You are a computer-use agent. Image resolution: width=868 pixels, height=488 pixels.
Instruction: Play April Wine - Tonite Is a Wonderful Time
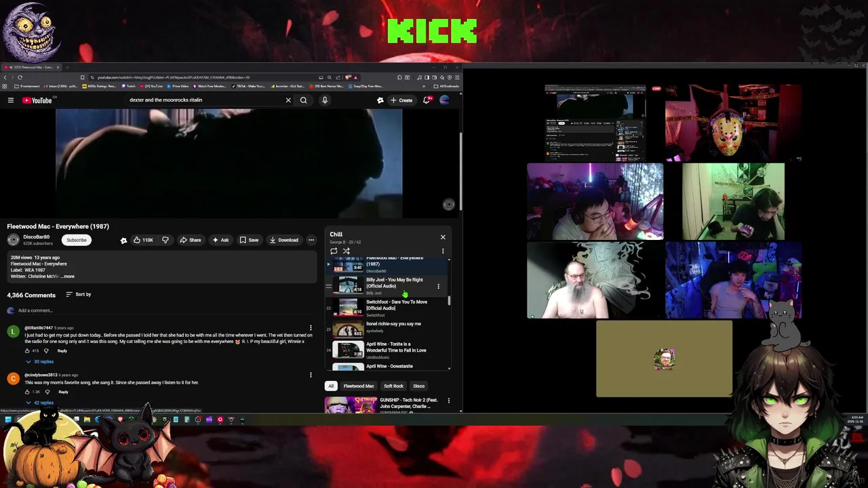tap(387, 350)
